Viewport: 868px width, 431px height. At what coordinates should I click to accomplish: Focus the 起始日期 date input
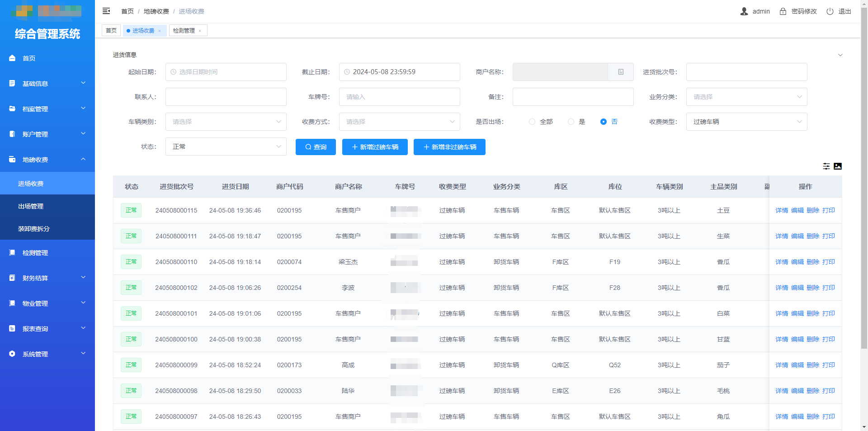(x=226, y=72)
